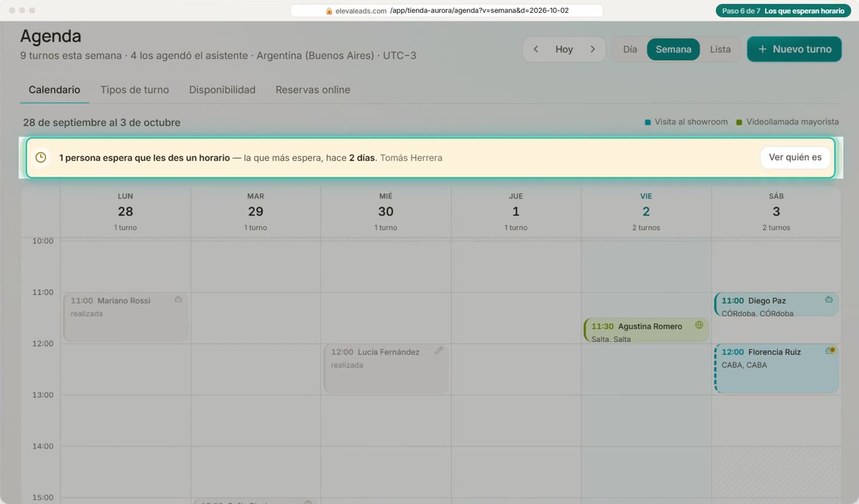859x504 pixels.
Task: Click the 13:00 time label
Action: 43,395
